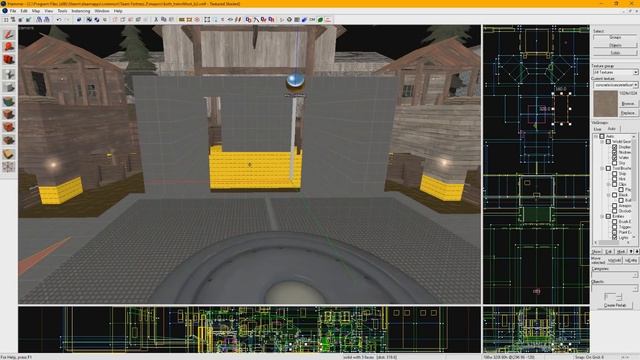Click the Objects select mode button

click(x=615, y=45)
